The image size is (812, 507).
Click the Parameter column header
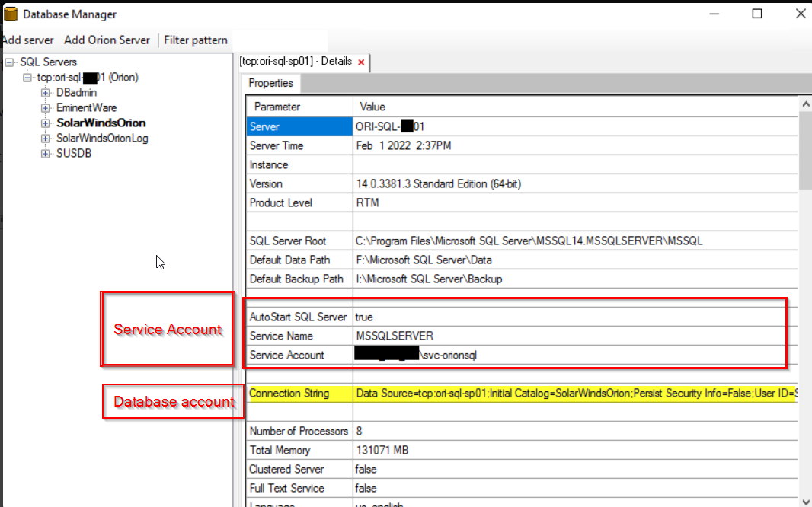pyautogui.click(x=300, y=107)
